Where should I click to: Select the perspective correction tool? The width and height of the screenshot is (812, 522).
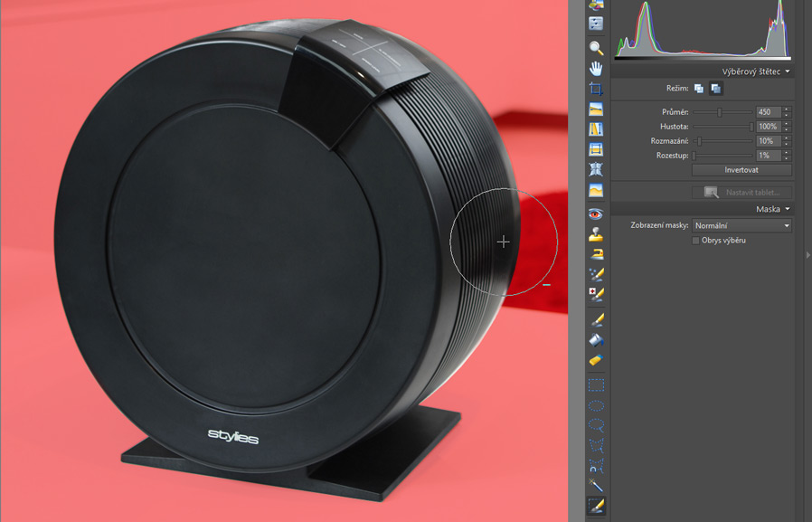point(596,149)
